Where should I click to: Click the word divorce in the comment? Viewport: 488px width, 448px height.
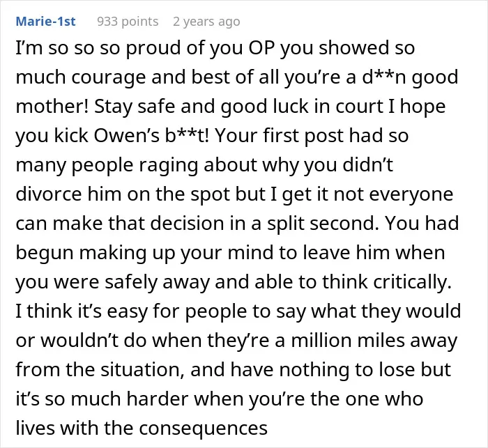click(49, 194)
